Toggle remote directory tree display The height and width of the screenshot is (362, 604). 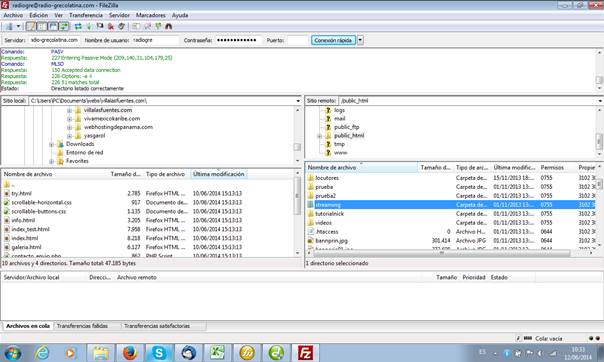coord(53,26)
